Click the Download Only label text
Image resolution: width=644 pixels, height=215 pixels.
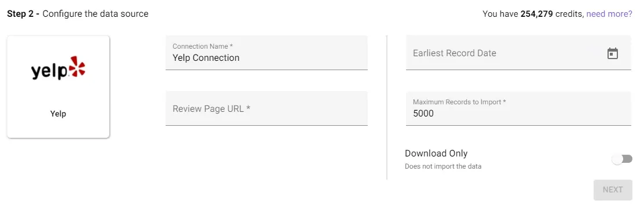436,154
